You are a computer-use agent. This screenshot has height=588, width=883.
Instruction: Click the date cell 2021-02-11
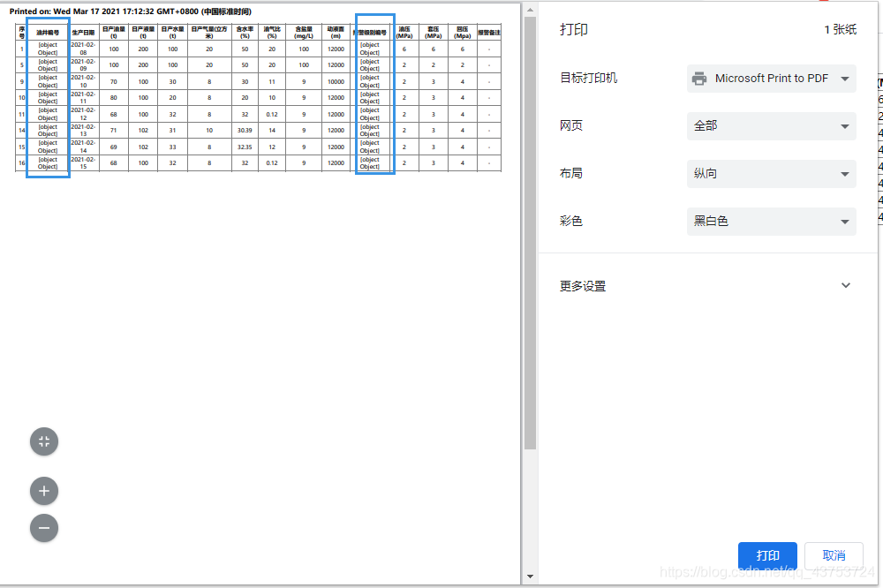click(83, 98)
